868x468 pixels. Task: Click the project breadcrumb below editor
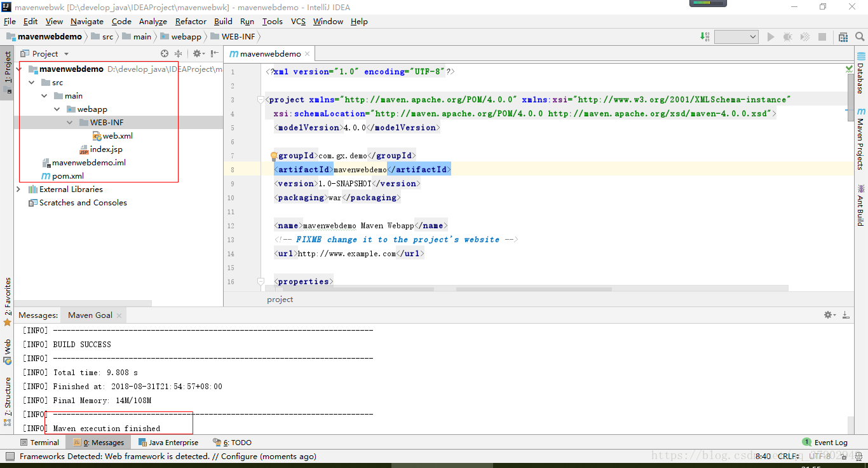point(280,299)
